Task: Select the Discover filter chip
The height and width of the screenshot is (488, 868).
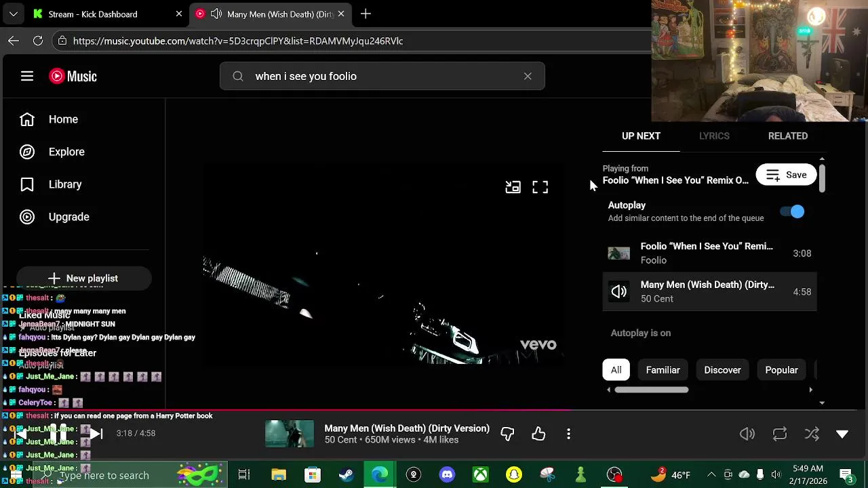Action: point(722,370)
